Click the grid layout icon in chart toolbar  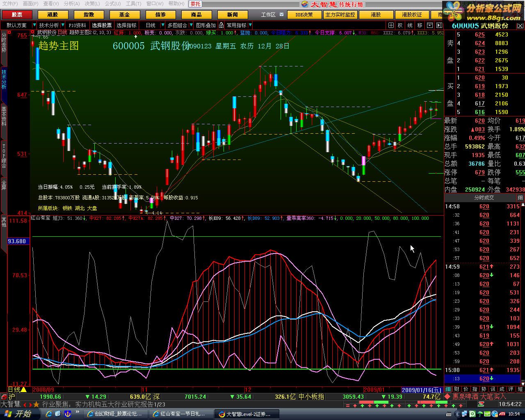tap(391, 25)
